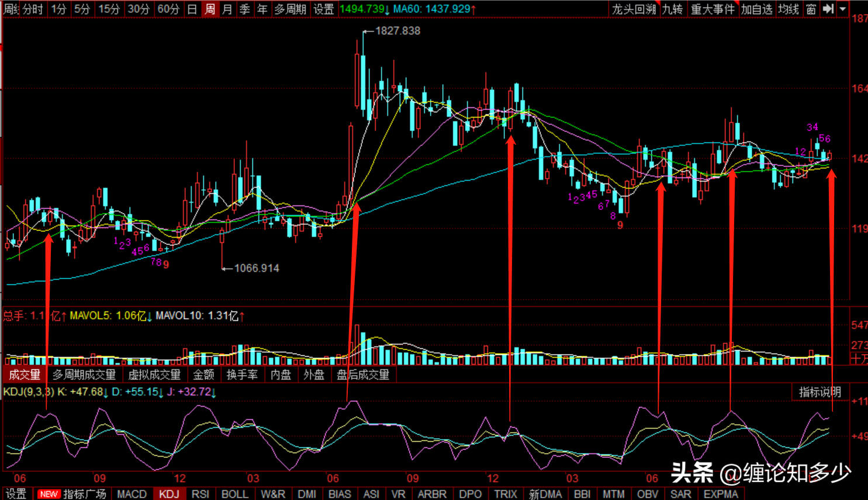The width and height of the screenshot is (868, 500).
Task: Open the dropdown arrow in the top right corner
Action: coord(843,9)
